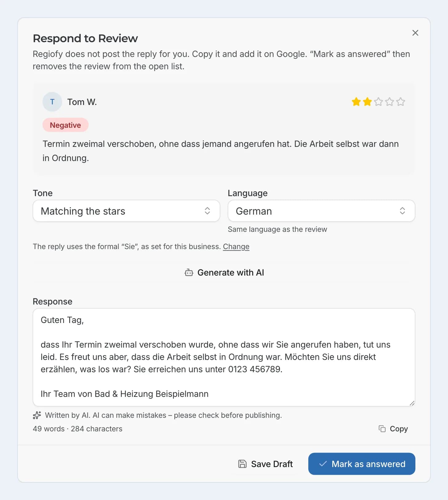Click the Regiofy does not post description text
This screenshot has height=500, width=448.
click(x=222, y=60)
